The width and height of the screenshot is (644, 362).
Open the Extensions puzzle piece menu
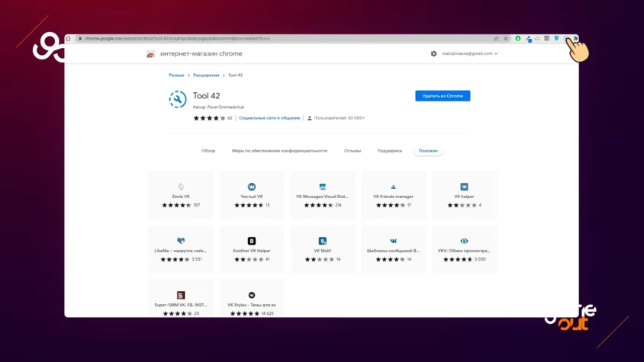pyautogui.click(x=575, y=38)
